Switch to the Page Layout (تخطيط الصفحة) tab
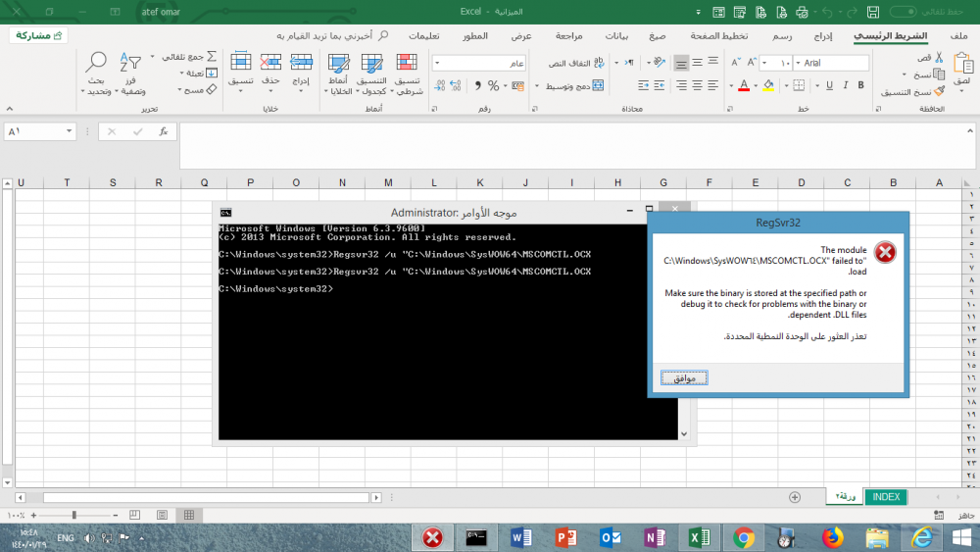Image resolution: width=980 pixels, height=552 pixels. coord(718,36)
